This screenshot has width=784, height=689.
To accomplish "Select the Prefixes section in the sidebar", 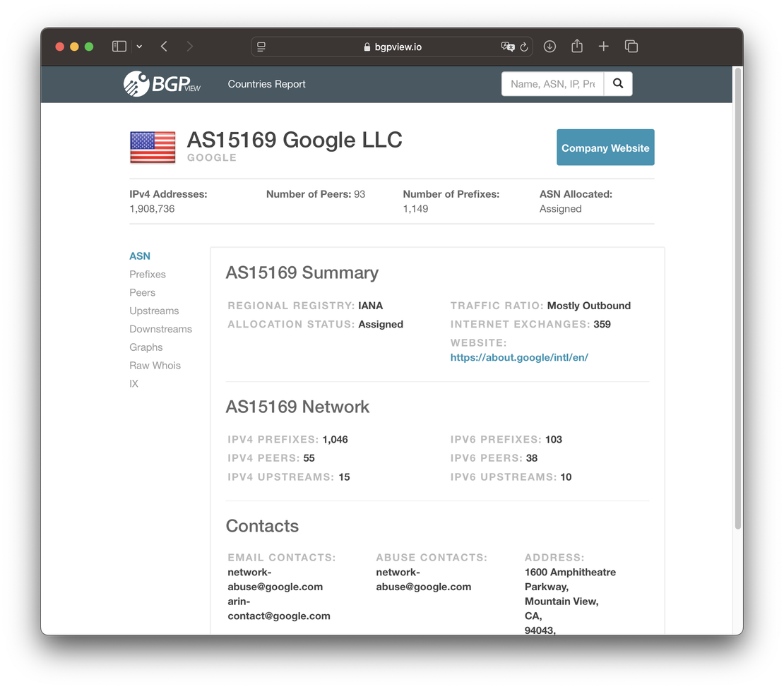I will tap(147, 274).
